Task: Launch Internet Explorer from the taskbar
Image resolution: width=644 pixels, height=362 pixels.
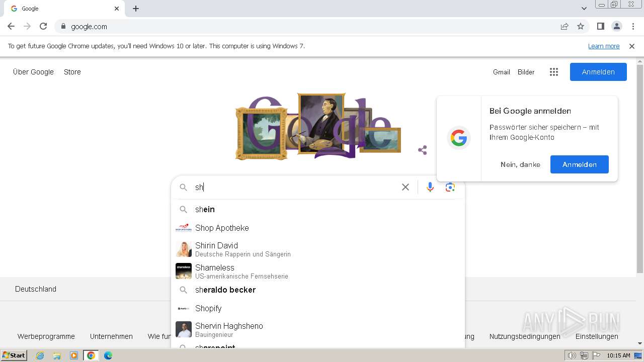Action: [x=40, y=355]
